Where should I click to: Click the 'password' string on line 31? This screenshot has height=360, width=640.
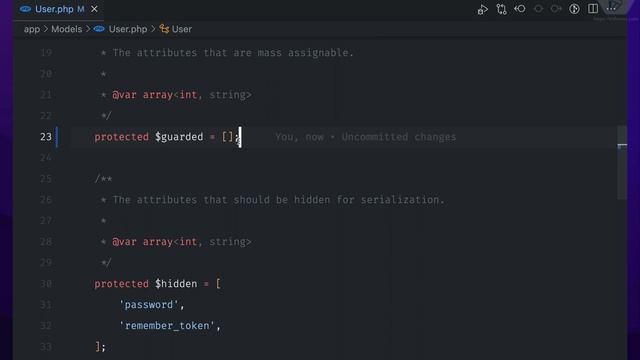(149, 305)
